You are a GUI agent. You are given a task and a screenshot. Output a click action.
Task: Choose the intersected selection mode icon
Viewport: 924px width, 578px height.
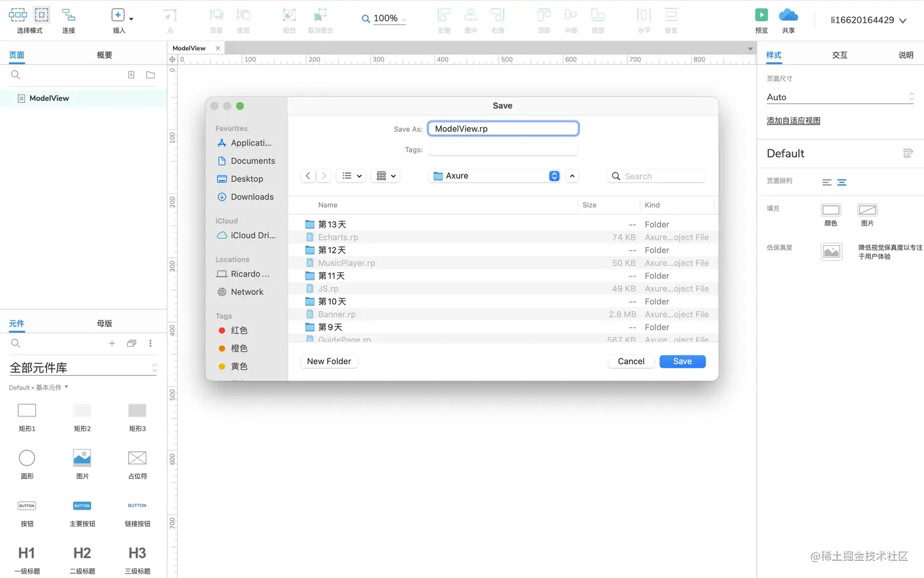click(x=18, y=15)
